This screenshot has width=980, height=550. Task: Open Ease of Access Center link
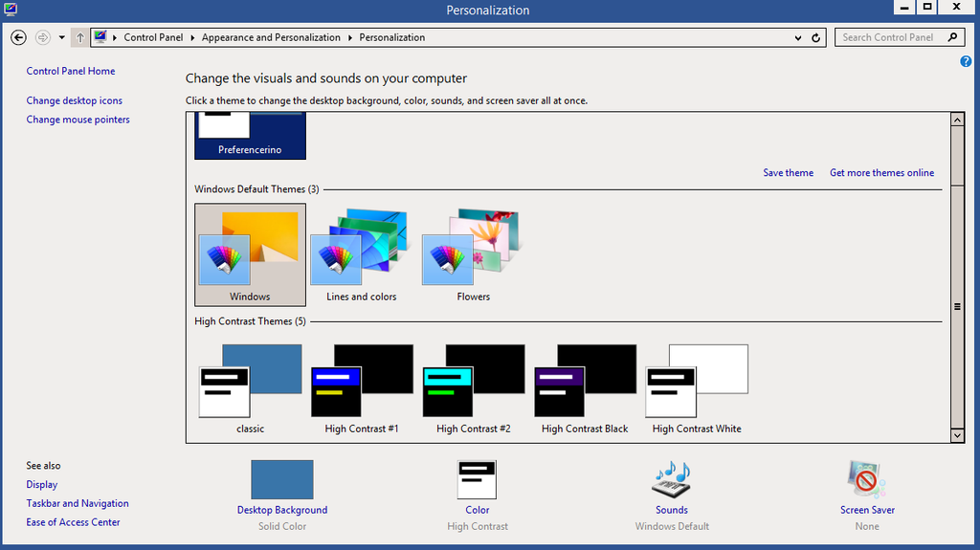pyautogui.click(x=73, y=522)
